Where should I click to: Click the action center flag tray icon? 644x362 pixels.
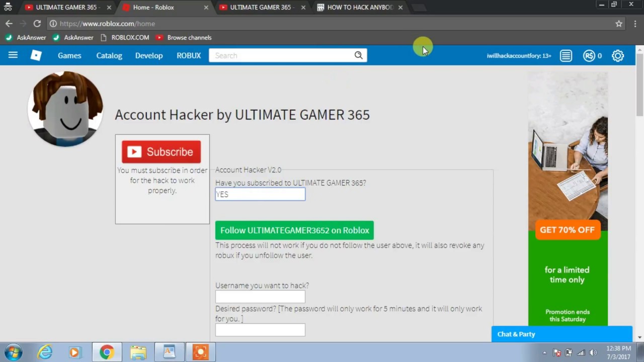(x=557, y=352)
